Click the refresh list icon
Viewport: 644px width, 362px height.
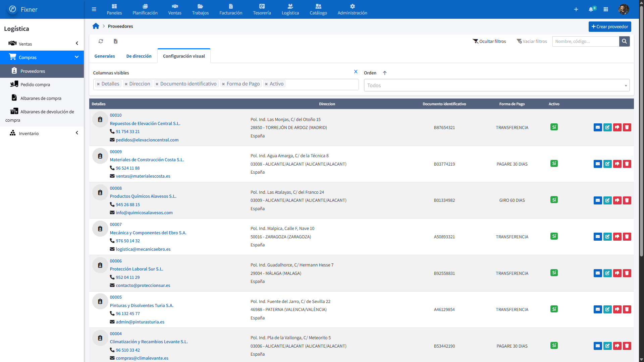tap(101, 41)
